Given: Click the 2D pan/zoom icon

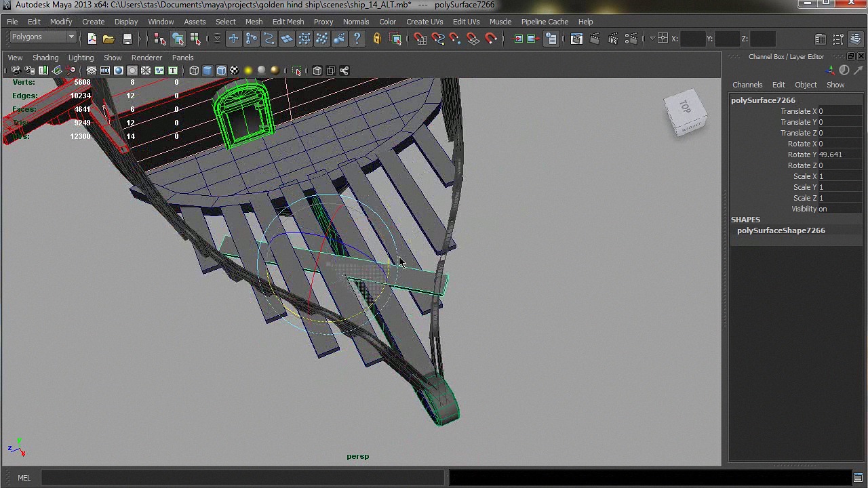Looking at the screenshot, I should tap(71, 70).
